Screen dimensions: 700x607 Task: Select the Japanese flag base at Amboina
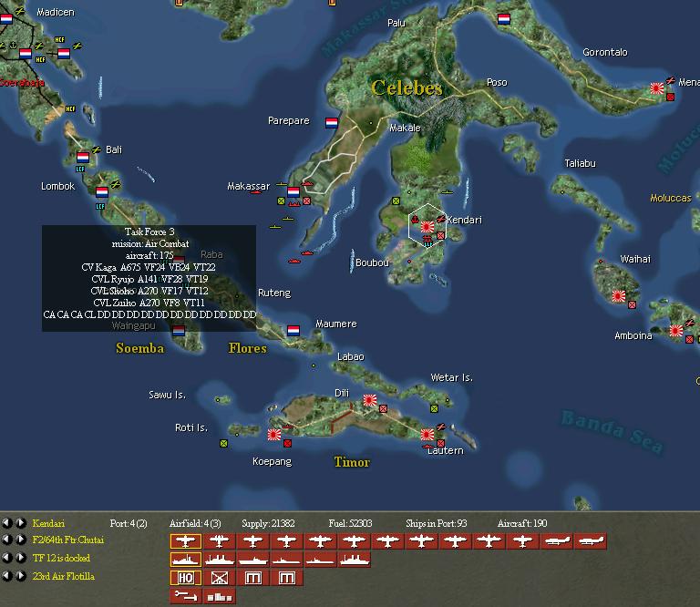676,331
